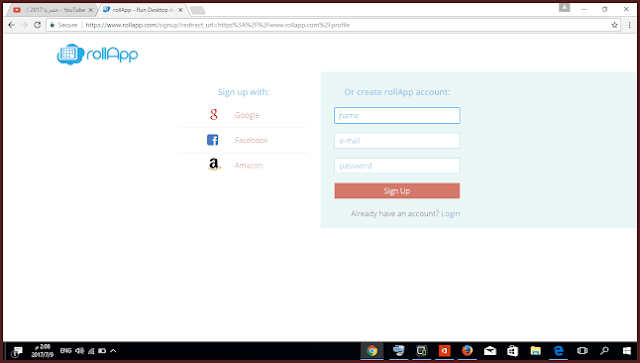The width and height of the screenshot is (640, 363).
Task: Open the Chrome three-dot menu
Action: point(630,25)
